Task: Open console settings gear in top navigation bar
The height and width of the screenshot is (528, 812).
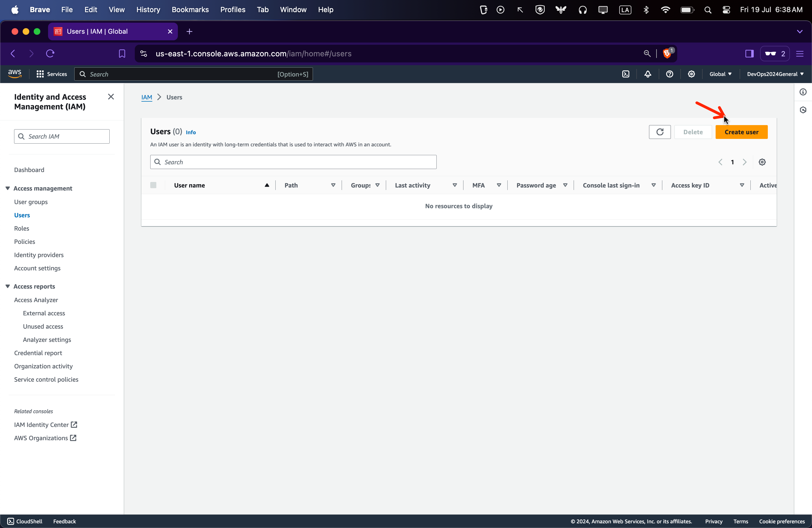Action: (x=691, y=74)
